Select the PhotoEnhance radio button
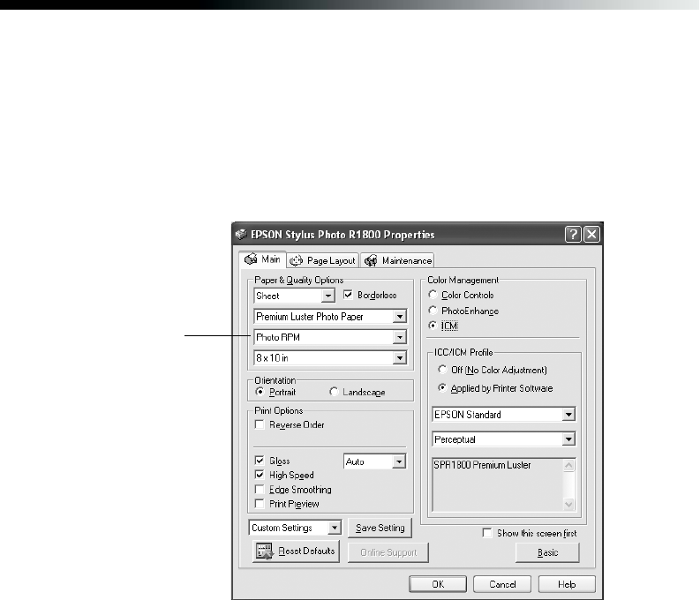This screenshot has width=700, height=600. 433,311
